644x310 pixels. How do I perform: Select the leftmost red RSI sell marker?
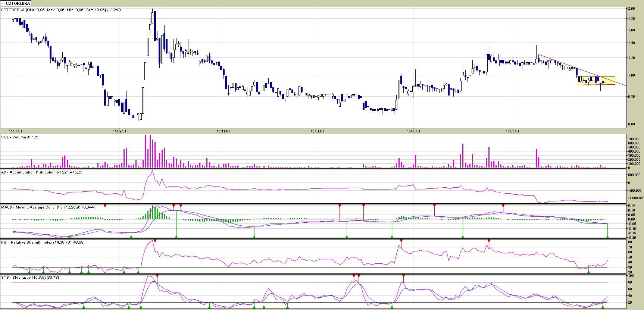[155, 241]
